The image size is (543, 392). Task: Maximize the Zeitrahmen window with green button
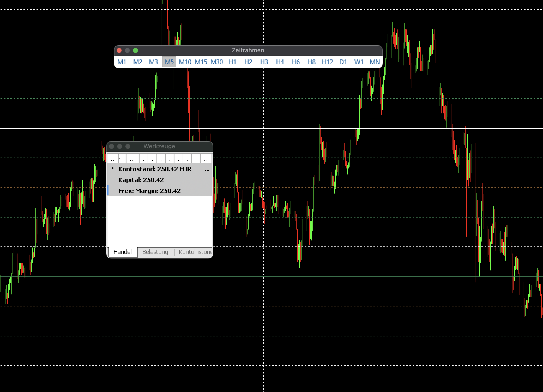[135, 50]
